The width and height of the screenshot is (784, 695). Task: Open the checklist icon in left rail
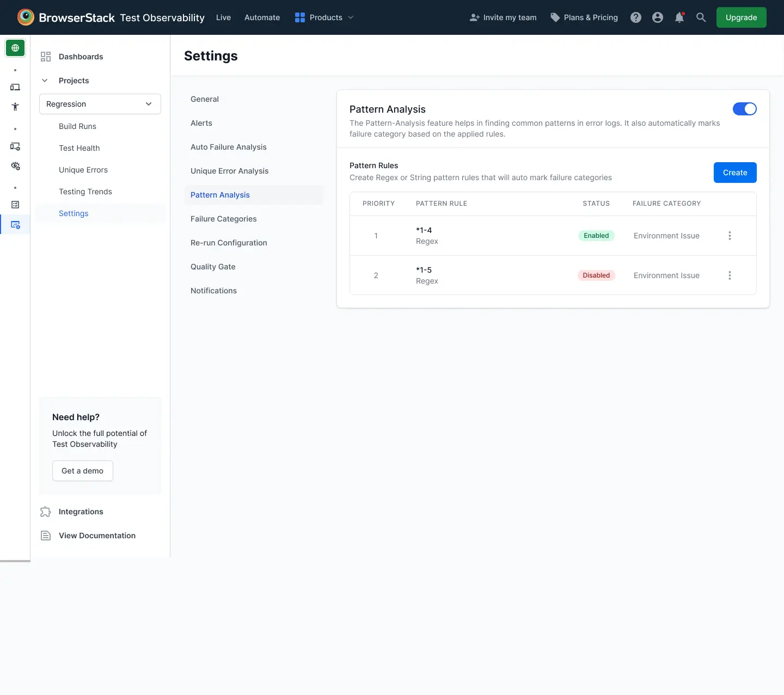pos(15,205)
